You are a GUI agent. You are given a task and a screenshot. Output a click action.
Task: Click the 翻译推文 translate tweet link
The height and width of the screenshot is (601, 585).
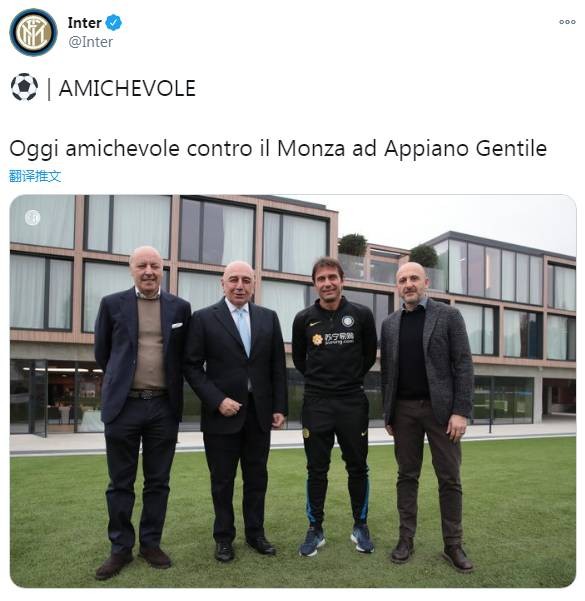tap(35, 176)
